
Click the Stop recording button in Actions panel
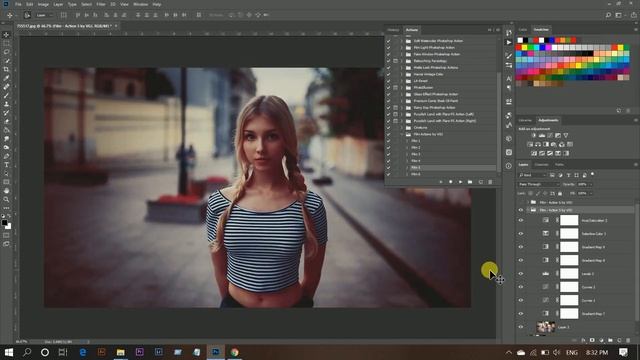441,182
